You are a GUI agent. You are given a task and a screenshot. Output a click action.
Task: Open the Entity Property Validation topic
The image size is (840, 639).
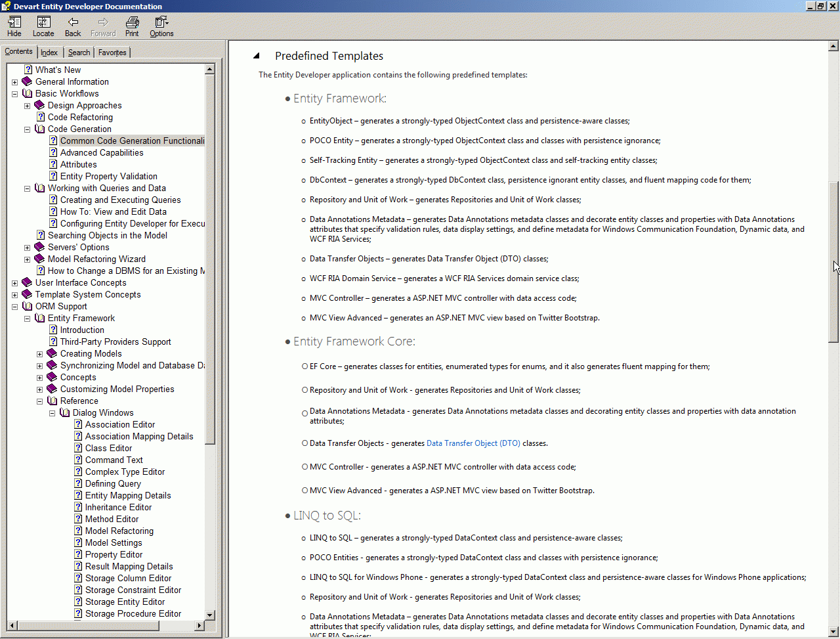point(108,176)
